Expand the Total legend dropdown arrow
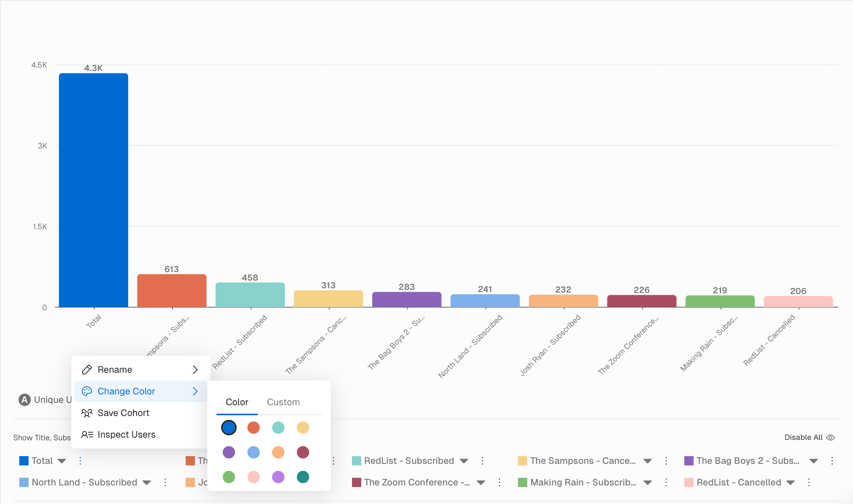Screen dimensions: 853x504 [62, 461]
